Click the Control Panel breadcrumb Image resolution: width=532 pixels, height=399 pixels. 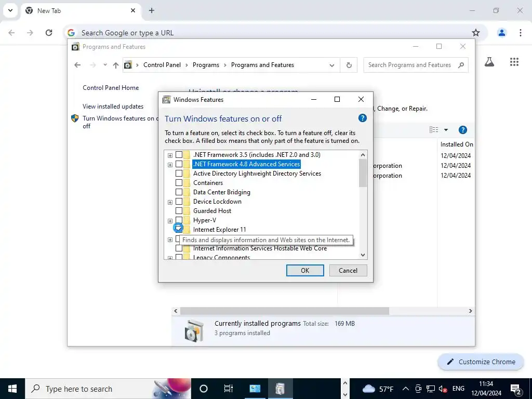point(162,65)
